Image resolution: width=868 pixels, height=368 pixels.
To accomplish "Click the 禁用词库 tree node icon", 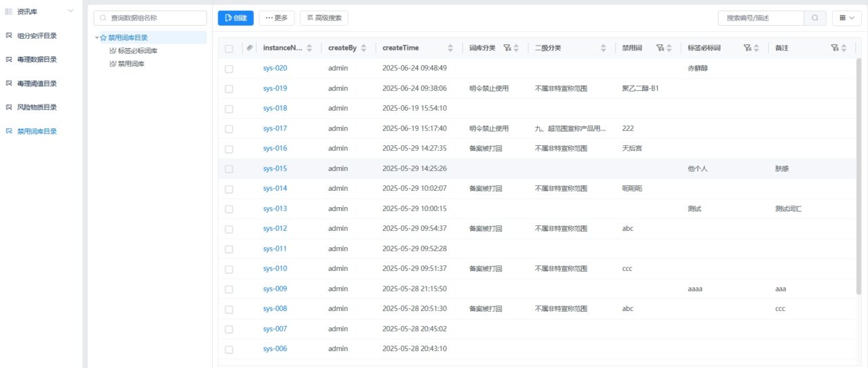I will pyautogui.click(x=113, y=64).
